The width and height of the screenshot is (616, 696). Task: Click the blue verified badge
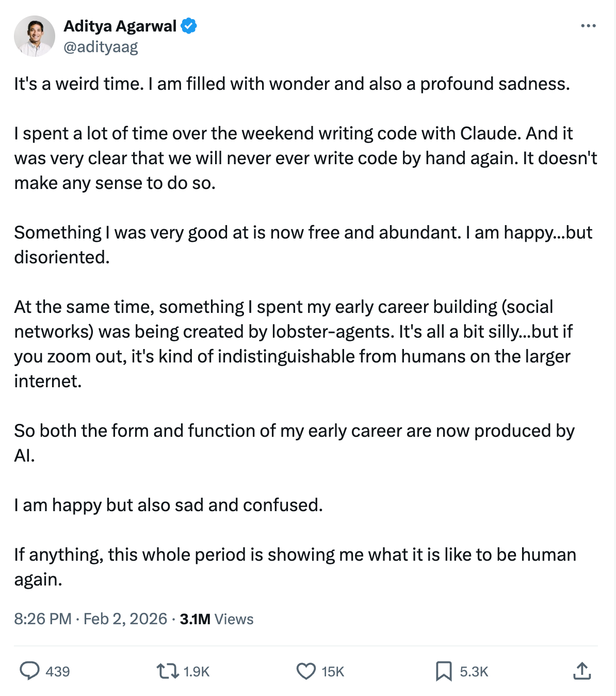pos(189,26)
